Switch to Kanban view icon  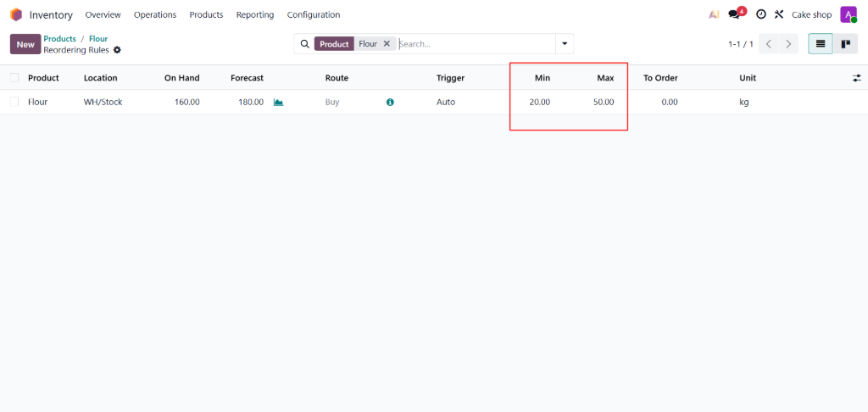tap(845, 44)
